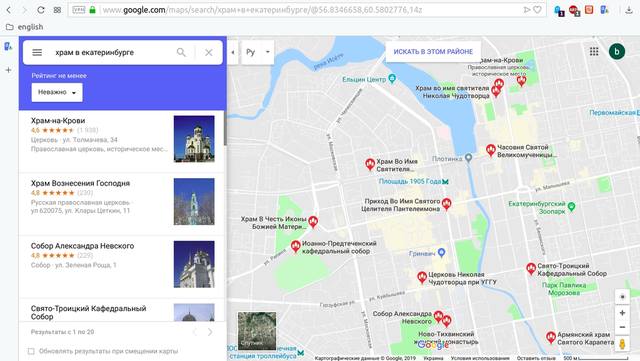Viewport: 640px width, 361px height.
Task: Zoom out on the map
Action: [622, 327]
